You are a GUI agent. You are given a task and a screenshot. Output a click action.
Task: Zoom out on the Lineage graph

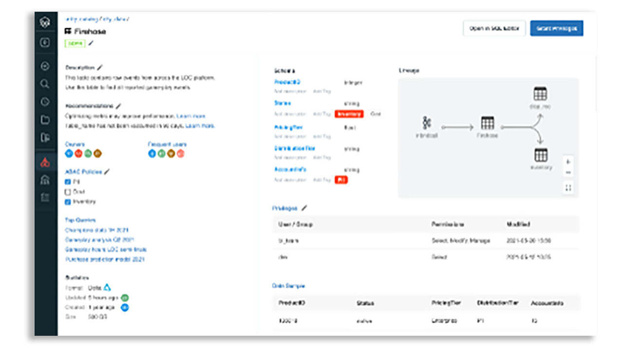coord(568,172)
